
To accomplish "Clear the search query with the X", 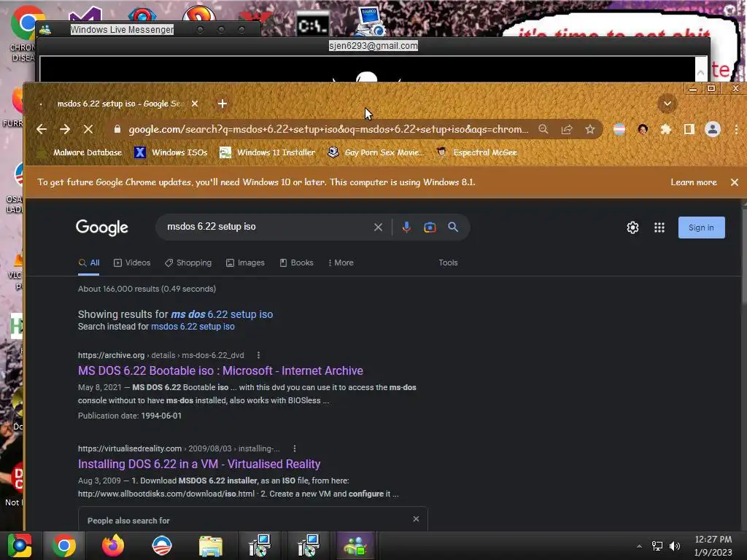I will (378, 227).
